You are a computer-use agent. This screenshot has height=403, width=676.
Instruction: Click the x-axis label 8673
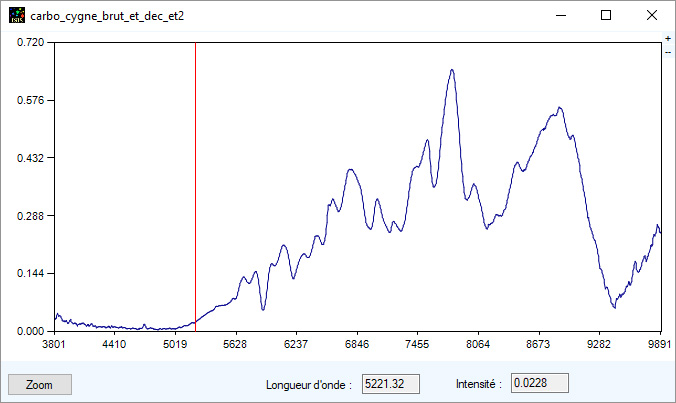coord(538,344)
